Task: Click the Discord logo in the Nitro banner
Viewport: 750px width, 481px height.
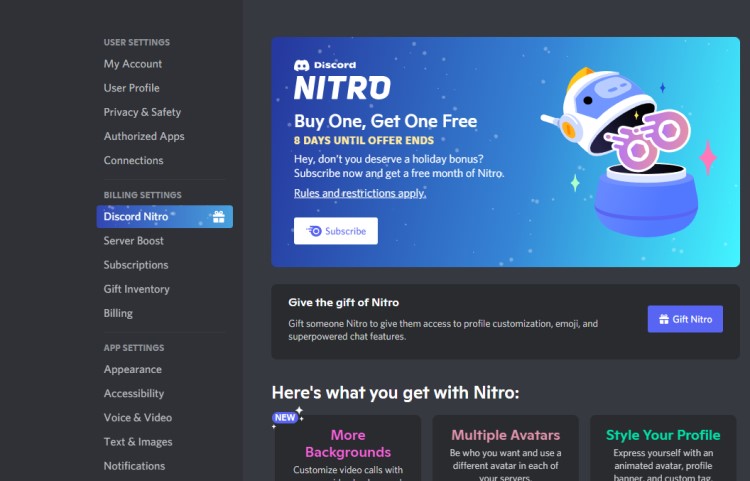Action: (x=301, y=65)
